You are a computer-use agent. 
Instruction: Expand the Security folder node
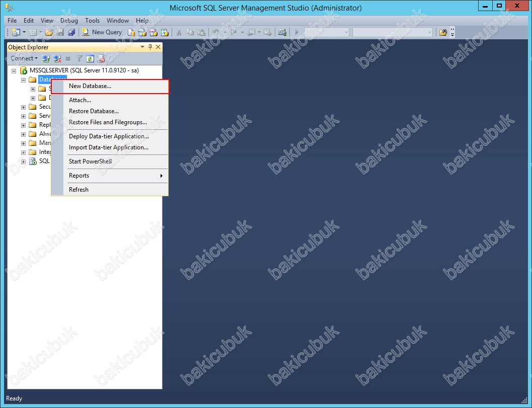[x=24, y=107]
